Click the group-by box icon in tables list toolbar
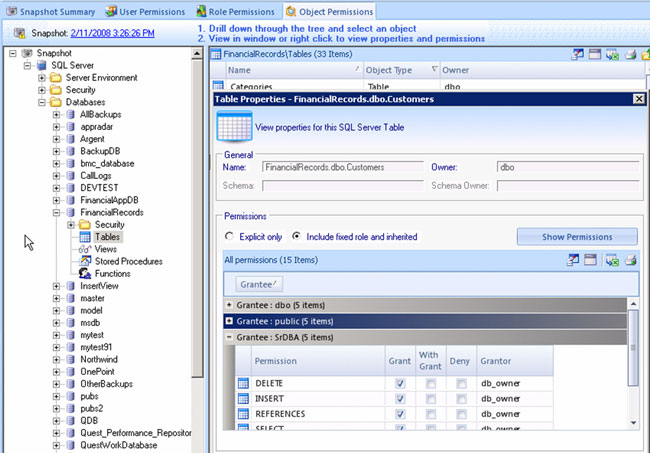Screen dimensions: 650x453 [577, 54]
